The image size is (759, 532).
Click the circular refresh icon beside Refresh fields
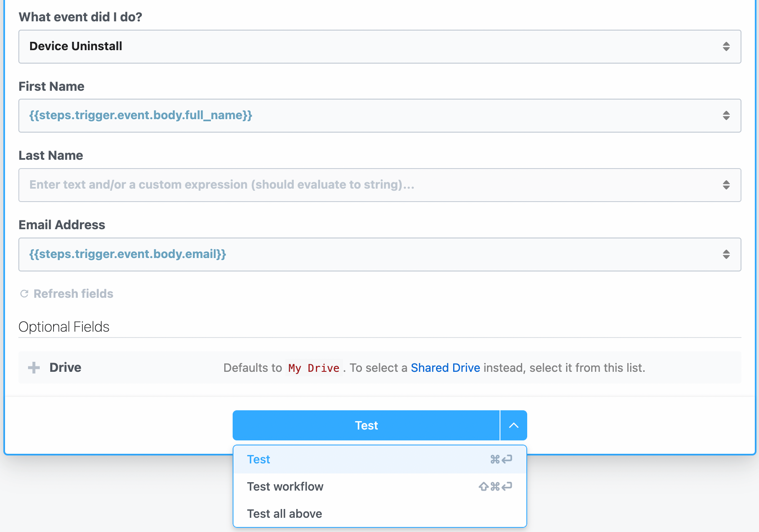coord(24,294)
